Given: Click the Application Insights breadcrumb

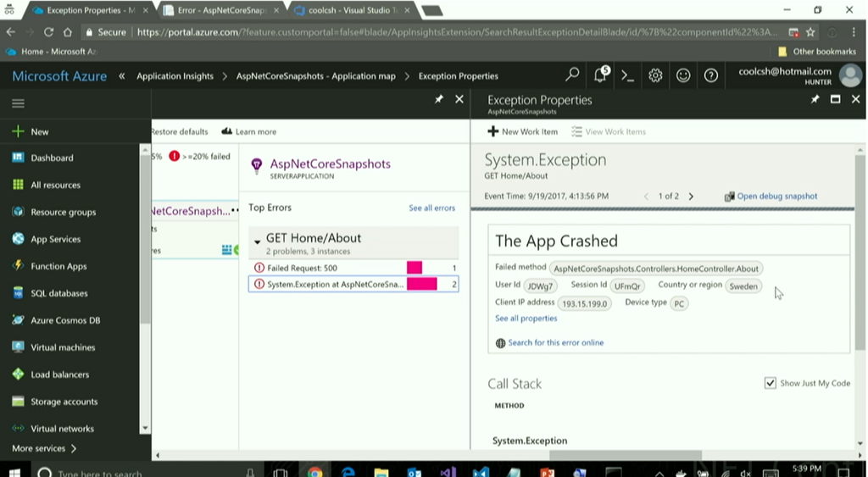Looking at the screenshot, I should (175, 76).
